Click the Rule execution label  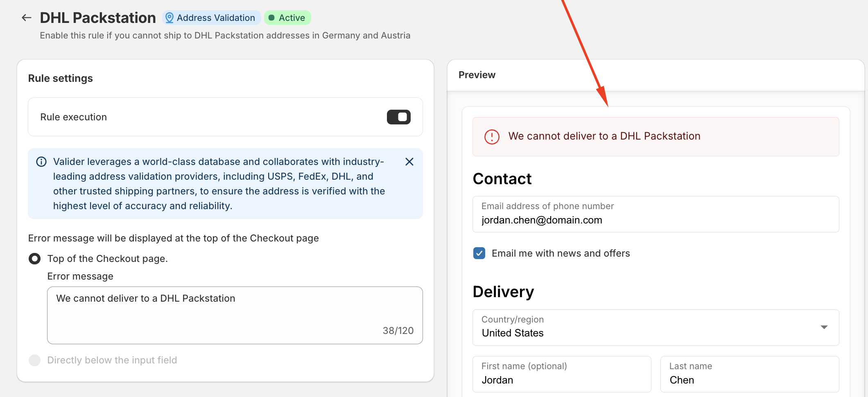point(73,117)
